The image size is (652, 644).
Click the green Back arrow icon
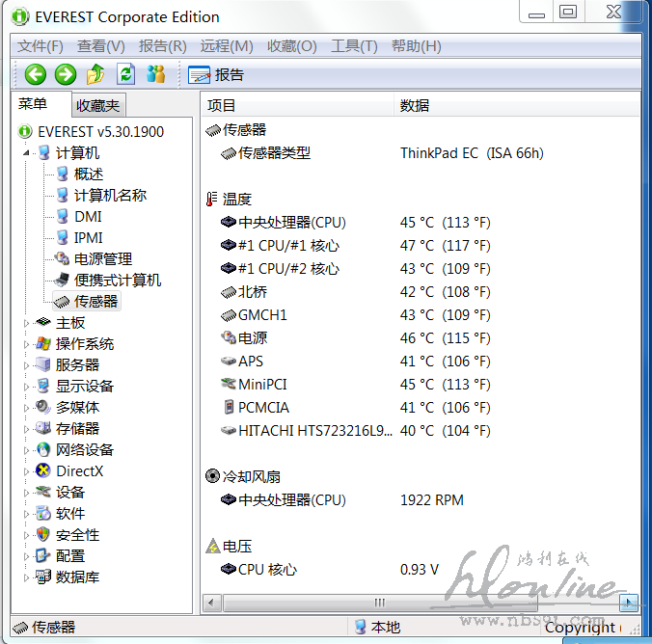click(x=36, y=75)
